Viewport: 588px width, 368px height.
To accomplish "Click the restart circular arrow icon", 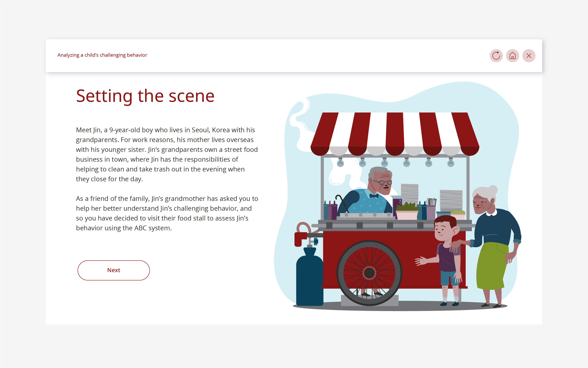I will point(496,56).
